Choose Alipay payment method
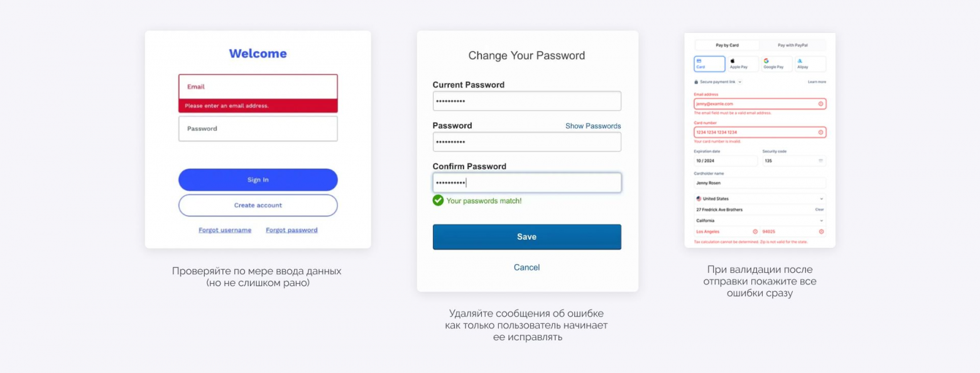Viewport: 980px width, 373px height. tap(810, 64)
